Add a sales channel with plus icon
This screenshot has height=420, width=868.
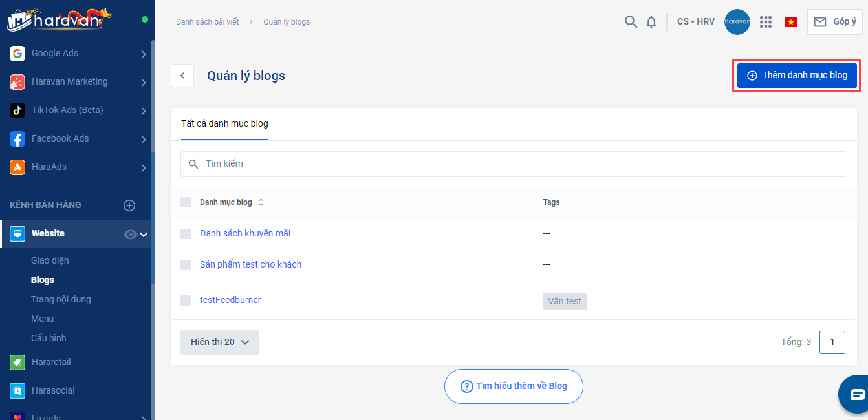pos(129,205)
